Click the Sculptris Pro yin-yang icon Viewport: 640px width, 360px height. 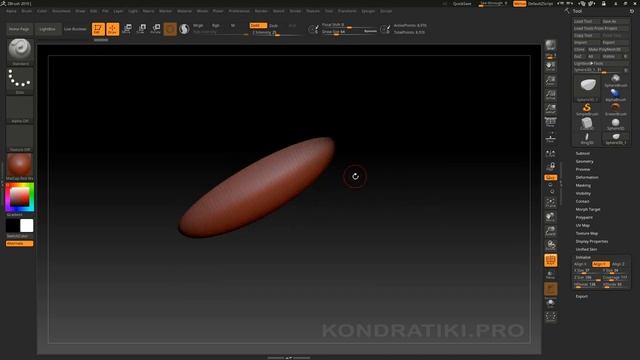pos(184,29)
